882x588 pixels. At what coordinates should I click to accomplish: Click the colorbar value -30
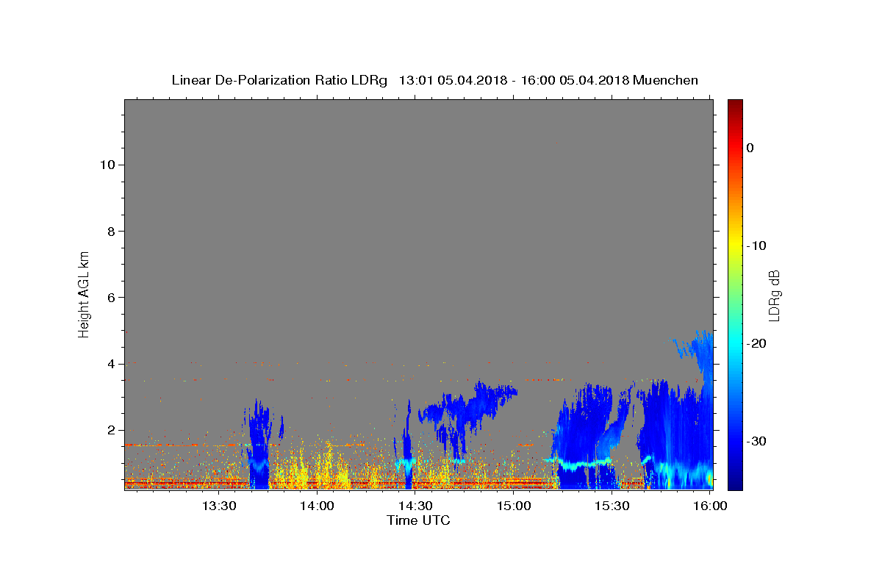click(x=756, y=441)
